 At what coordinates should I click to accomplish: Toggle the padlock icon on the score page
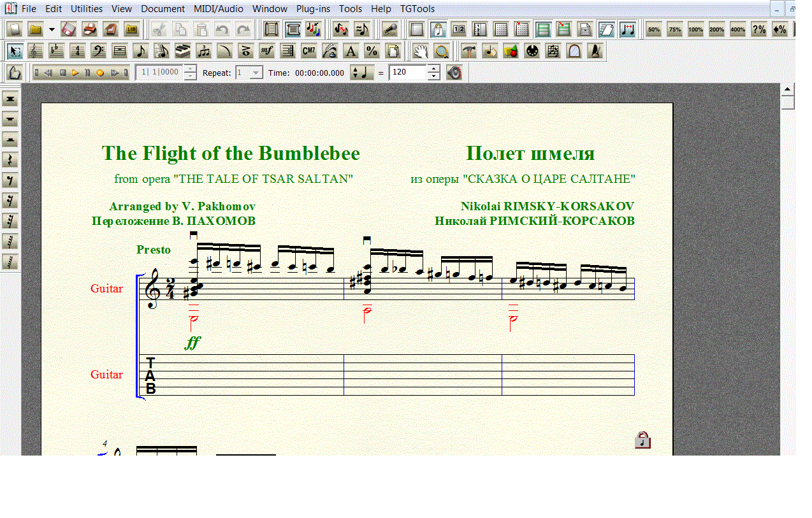click(642, 440)
